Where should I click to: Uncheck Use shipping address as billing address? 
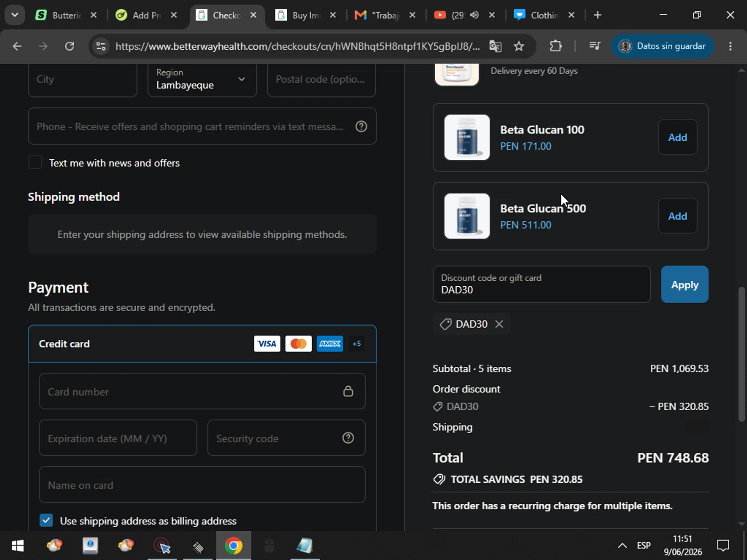point(46,520)
